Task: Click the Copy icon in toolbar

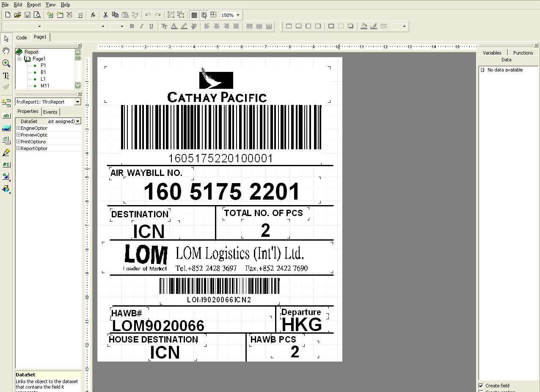Action: coord(115,15)
